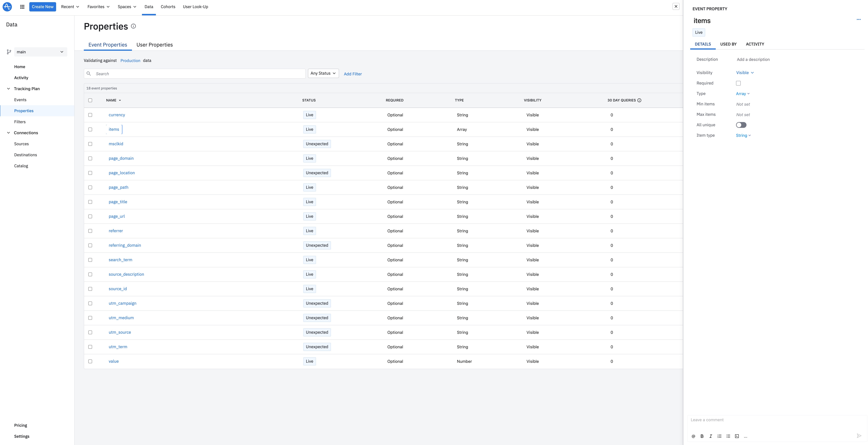Click the Properties info icon

click(x=133, y=26)
